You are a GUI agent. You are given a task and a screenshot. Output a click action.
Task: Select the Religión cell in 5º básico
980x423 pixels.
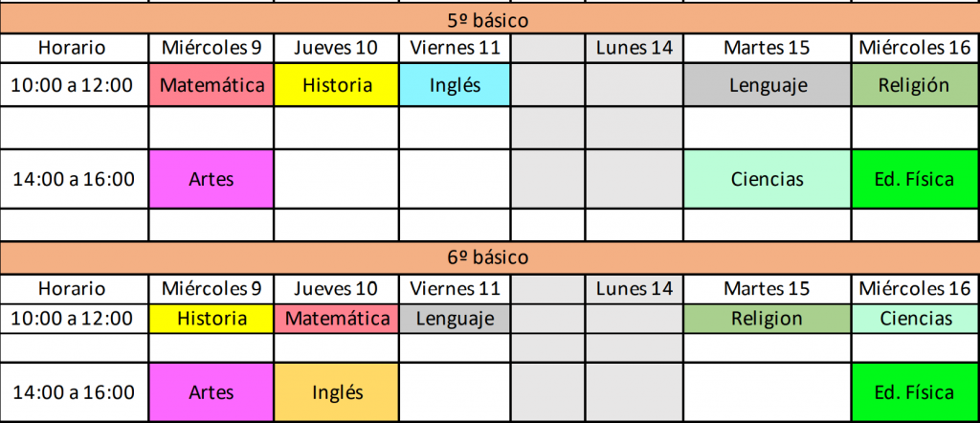pyautogui.click(x=916, y=84)
